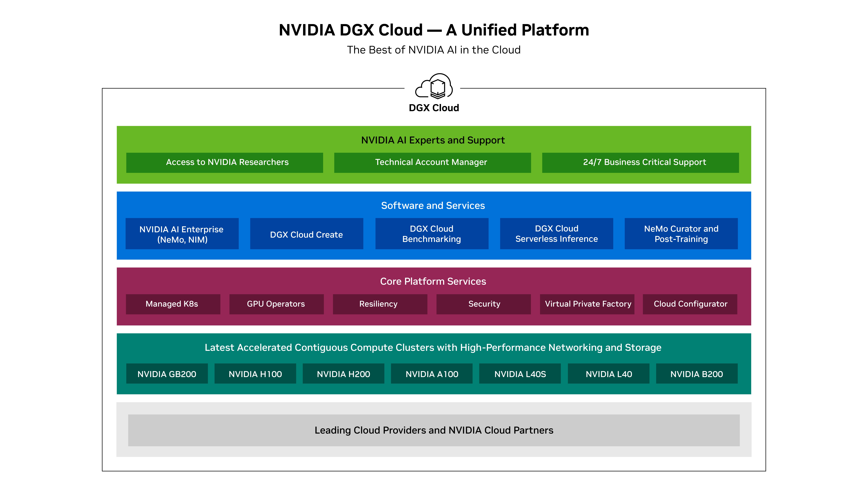The image size is (868, 488).
Task: Select the 'Security' box
Action: click(484, 304)
